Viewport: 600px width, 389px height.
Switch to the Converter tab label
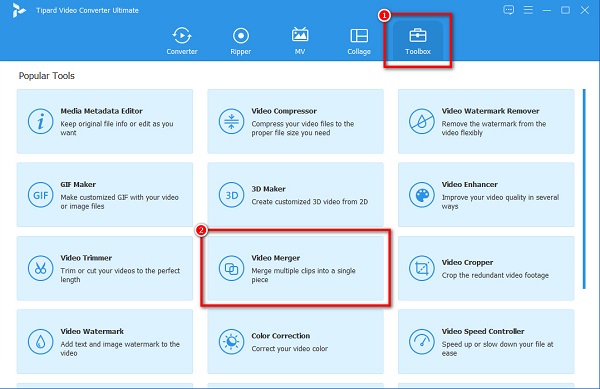[182, 51]
